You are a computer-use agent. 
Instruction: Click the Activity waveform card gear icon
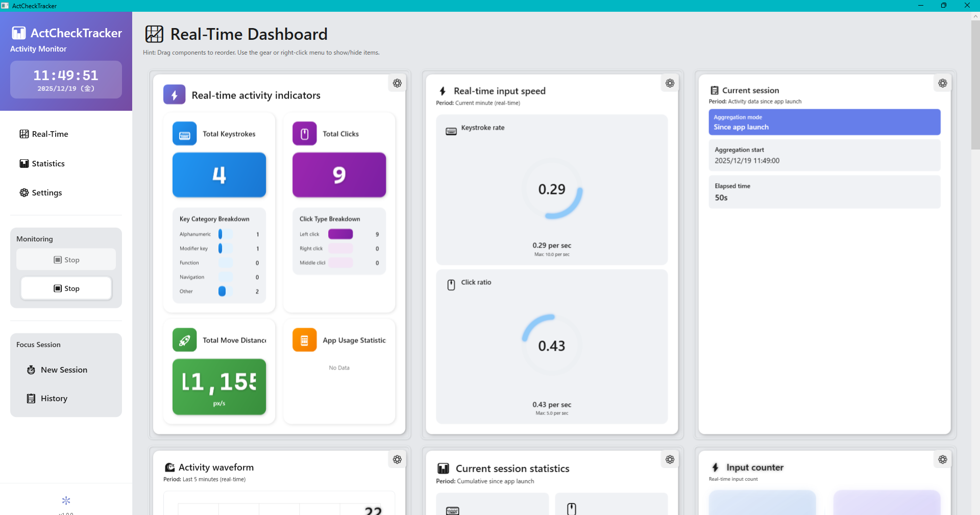pyautogui.click(x=397, y=459)
